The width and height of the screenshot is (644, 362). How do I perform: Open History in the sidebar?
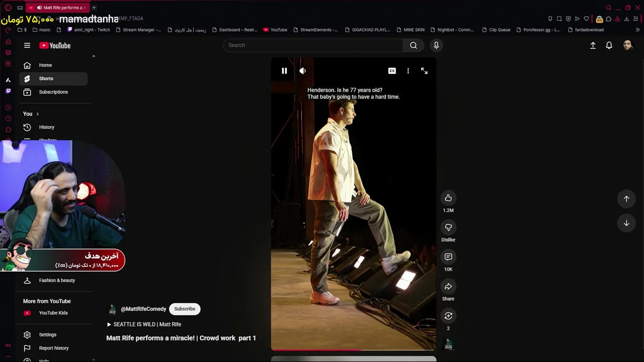53,127
